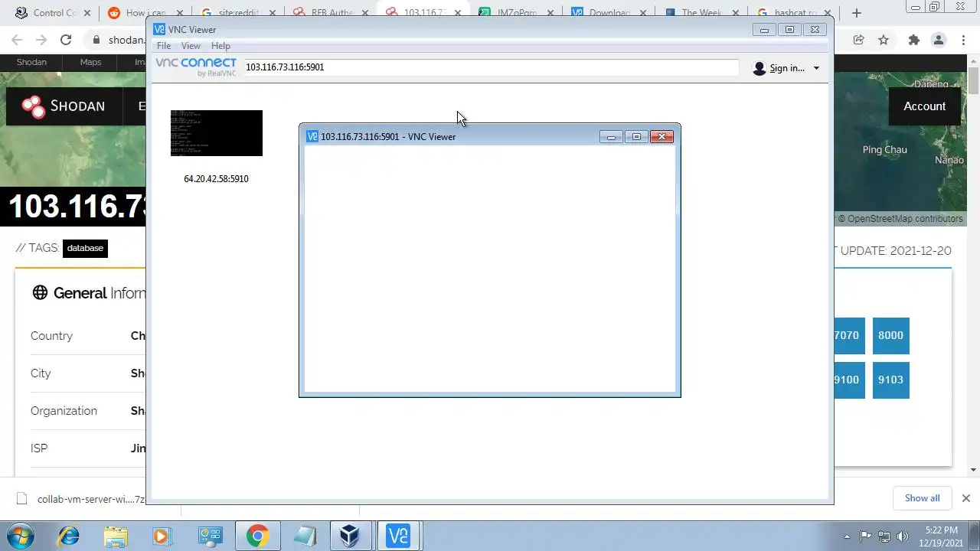Open port 8000 button

point(890,335)
